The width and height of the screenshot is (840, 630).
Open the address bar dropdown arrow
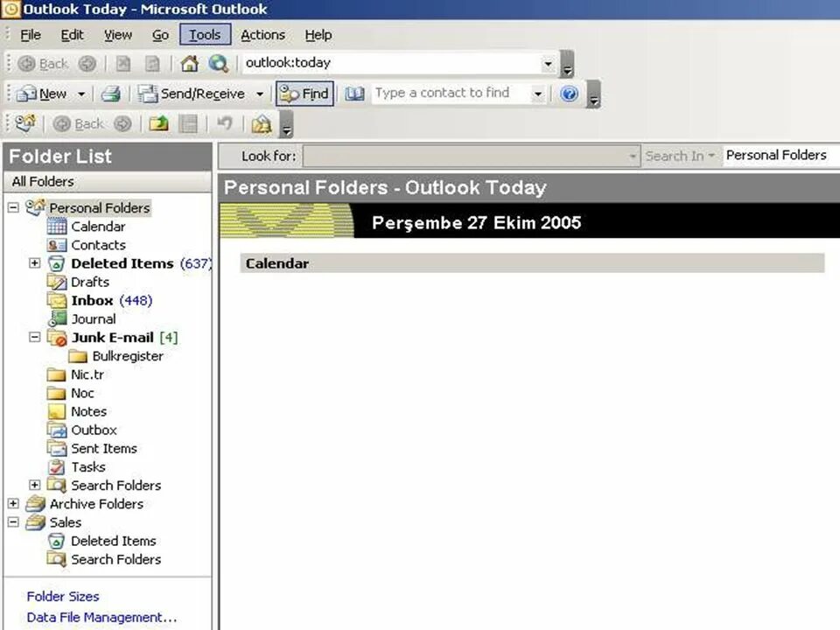coord(548,64)
